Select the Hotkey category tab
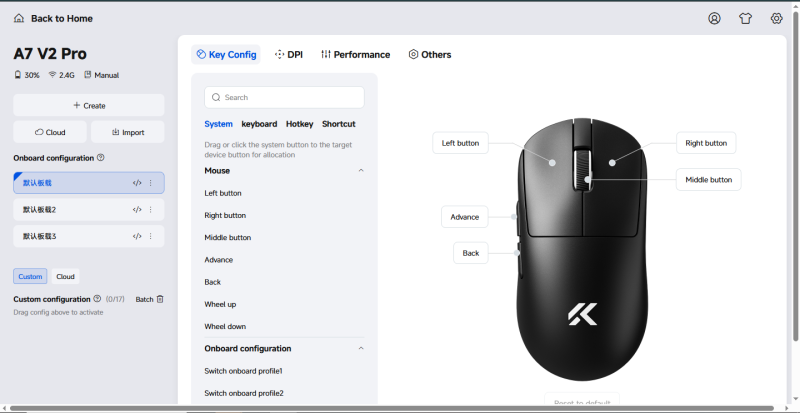 point(299,124)
